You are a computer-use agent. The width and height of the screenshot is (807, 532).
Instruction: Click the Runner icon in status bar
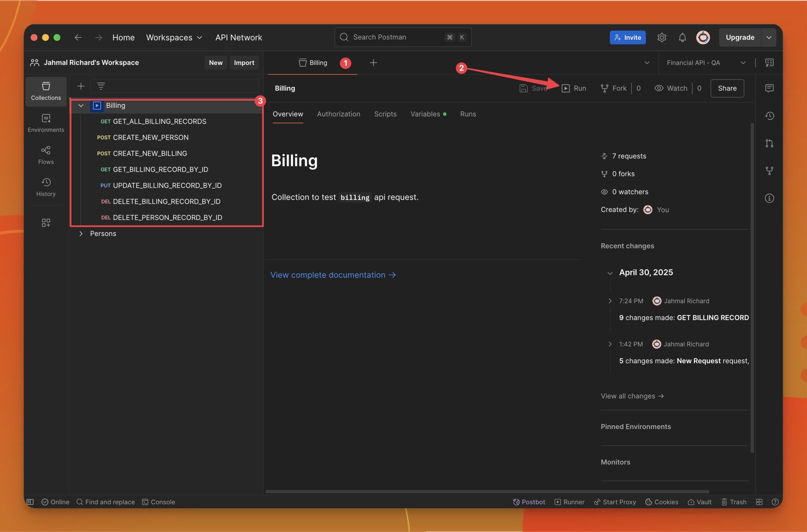pos(569,502)
